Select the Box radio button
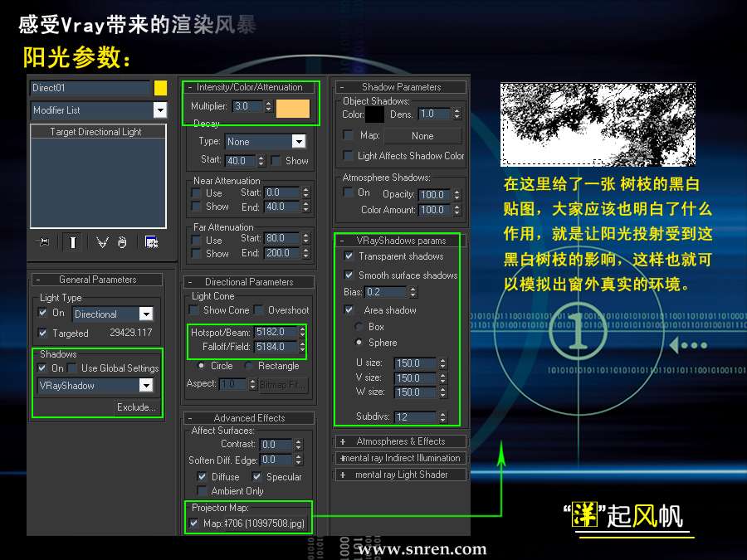The height and width of the screenshot is (560, 747). pos(359,327)
